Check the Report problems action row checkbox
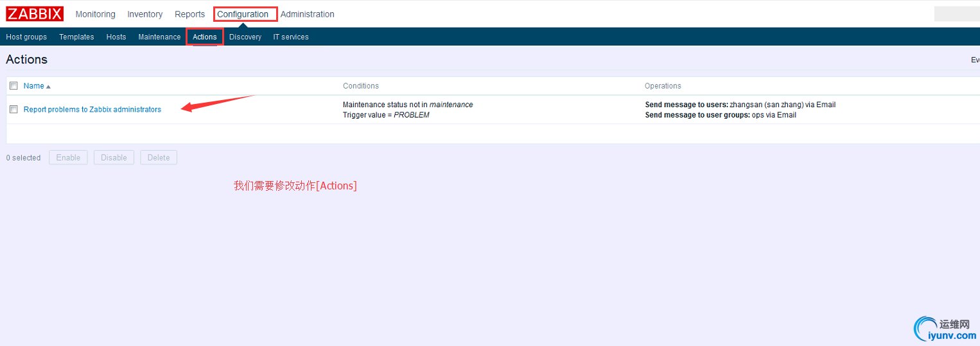980x346 pixels. [13, 110]
